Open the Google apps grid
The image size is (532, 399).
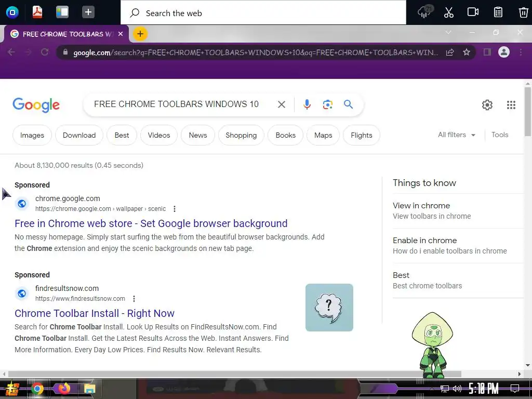511,105
